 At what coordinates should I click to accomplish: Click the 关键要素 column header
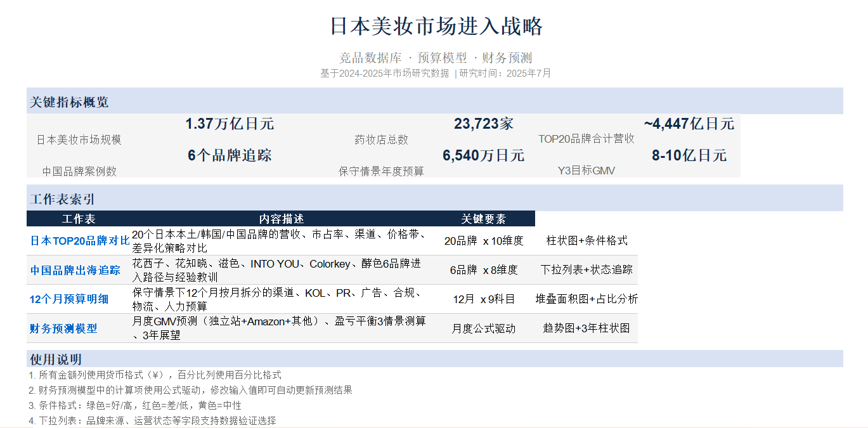pyautogui.click(x=484, y=219)
